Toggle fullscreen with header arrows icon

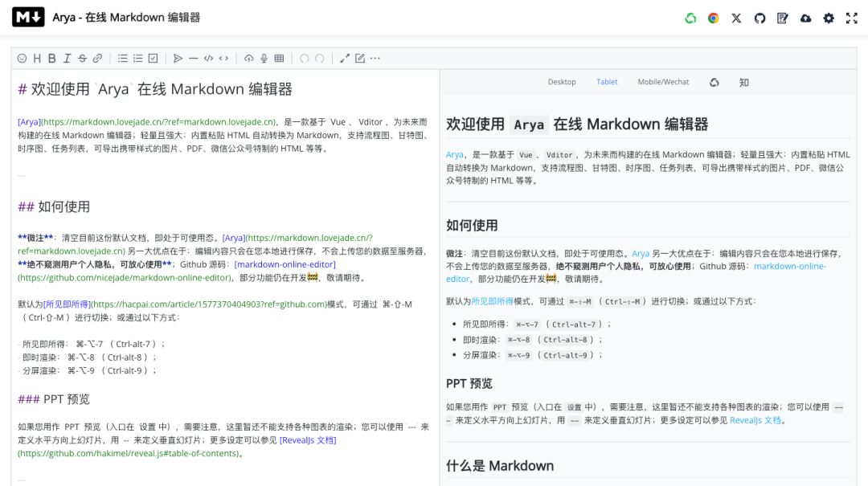coord(852,18)
